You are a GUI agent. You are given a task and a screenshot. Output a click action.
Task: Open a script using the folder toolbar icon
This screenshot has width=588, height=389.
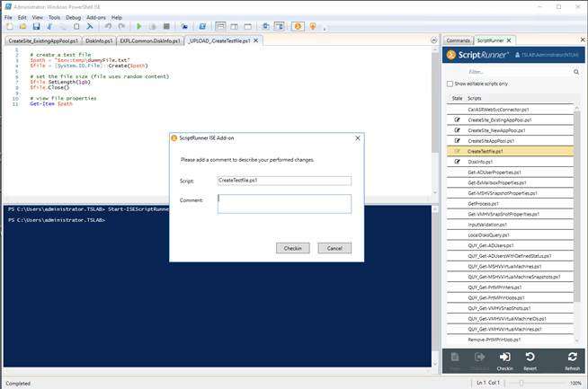point(22,27)
